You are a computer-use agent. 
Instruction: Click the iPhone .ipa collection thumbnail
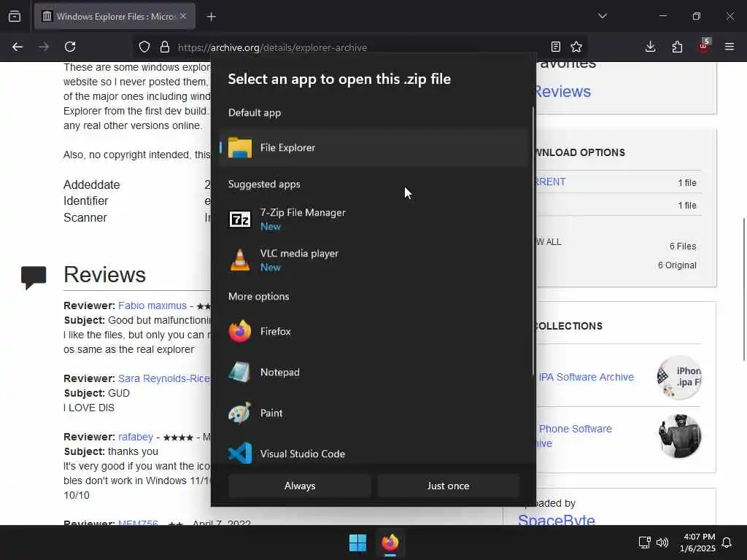click(x=679, y=377)
